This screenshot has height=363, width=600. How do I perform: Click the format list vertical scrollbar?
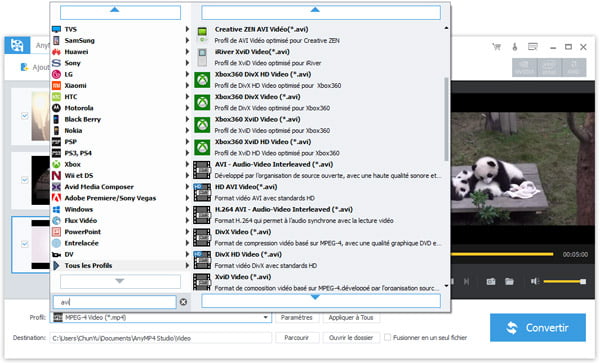(446, 119)
